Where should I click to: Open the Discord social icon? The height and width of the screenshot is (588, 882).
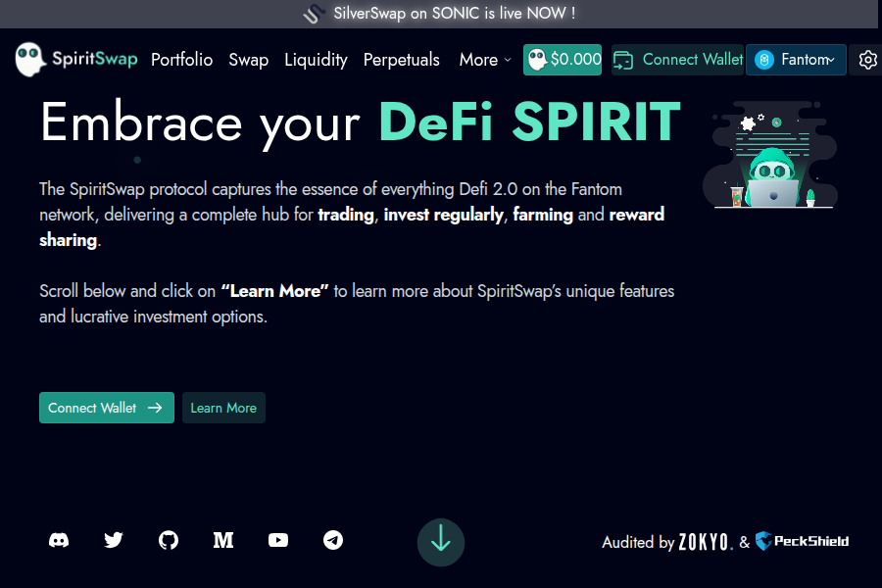59,540
